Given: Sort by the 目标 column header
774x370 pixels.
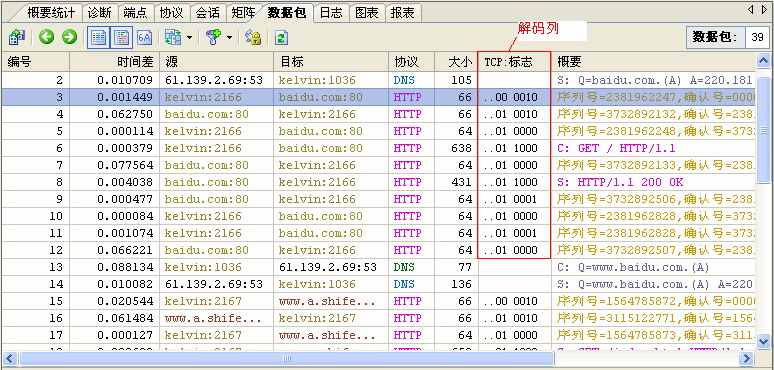Looking at the screenshot, I should (x=331, y=62).
